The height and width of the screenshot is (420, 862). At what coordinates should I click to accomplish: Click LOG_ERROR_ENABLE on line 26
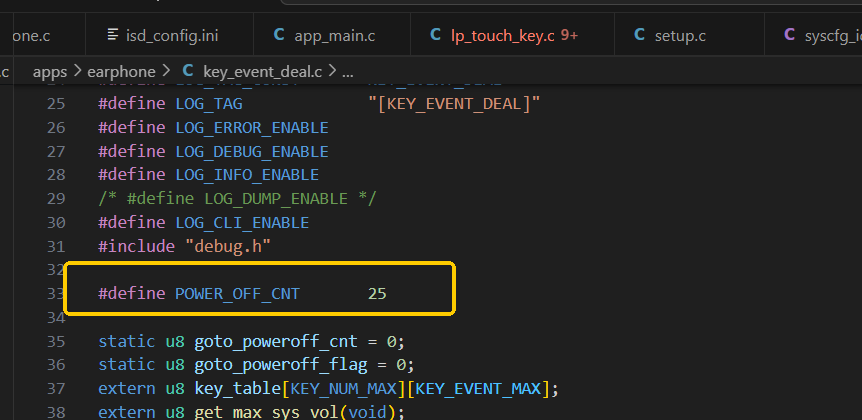[252, 128]
